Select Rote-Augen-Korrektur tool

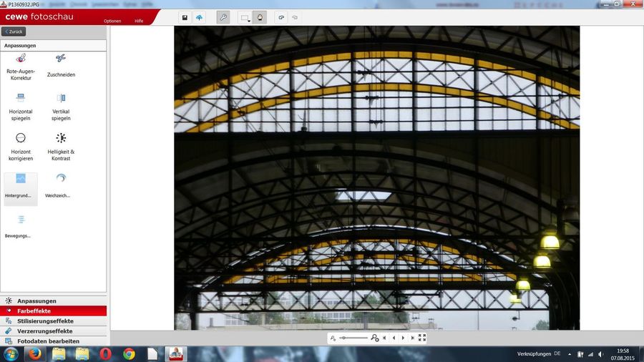(x=21, y=67)
